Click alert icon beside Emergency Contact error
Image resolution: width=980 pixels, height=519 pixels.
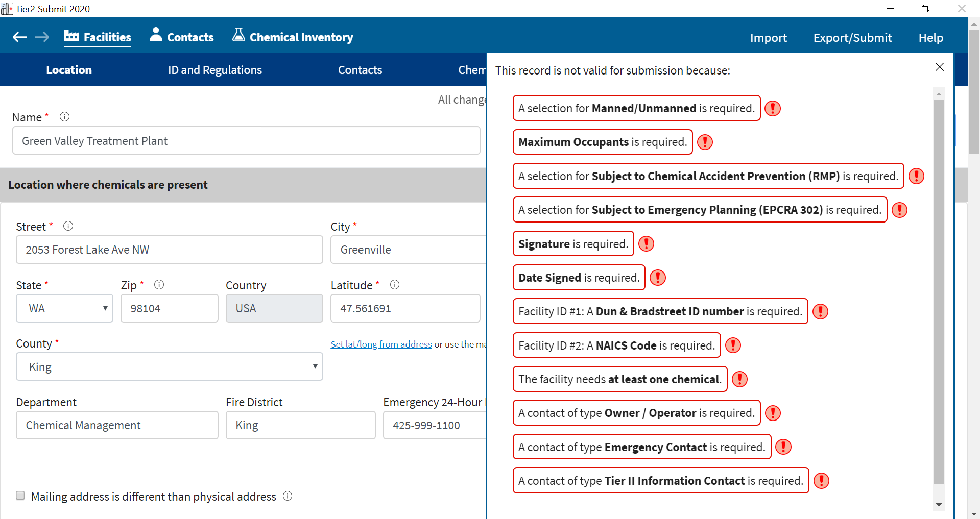tap(783, 447)
